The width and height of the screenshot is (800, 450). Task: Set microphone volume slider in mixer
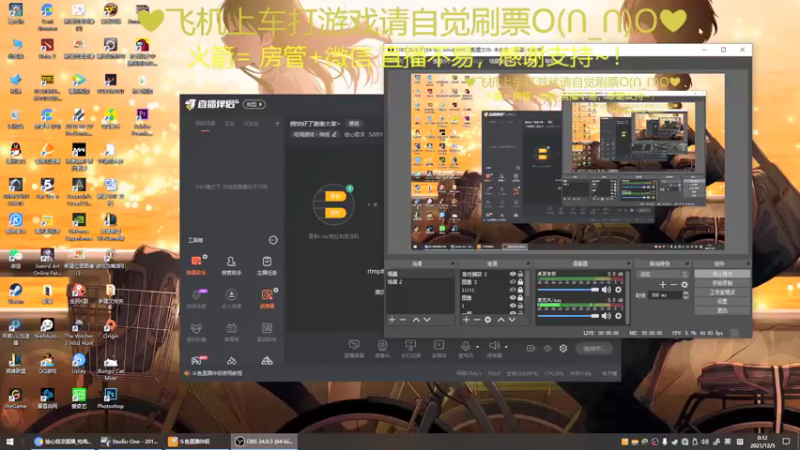point(568,316)
